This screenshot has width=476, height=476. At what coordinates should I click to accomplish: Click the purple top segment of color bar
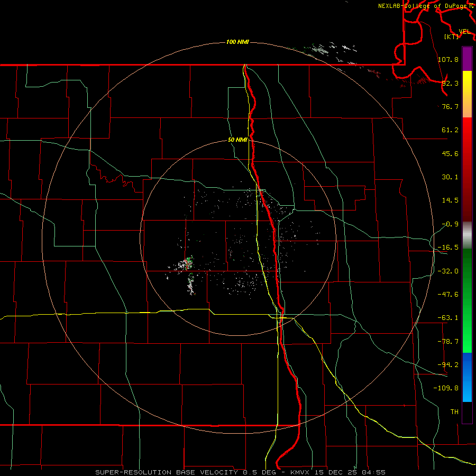click(467, 59)
